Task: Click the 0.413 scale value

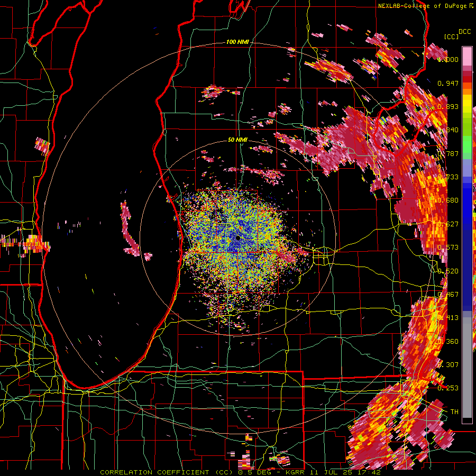Action: click(x=448, y=318)
